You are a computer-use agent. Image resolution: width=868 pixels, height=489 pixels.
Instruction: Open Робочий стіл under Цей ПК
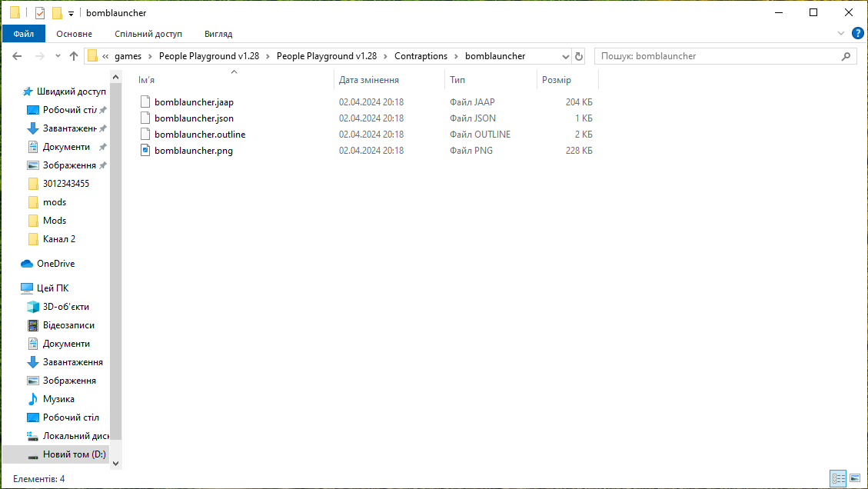point(71,417)
